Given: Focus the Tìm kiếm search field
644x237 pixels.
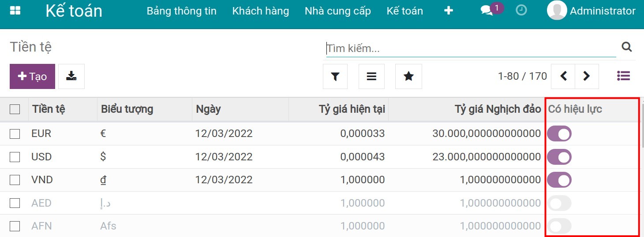Looking at the screenshot, I should 471,48.
